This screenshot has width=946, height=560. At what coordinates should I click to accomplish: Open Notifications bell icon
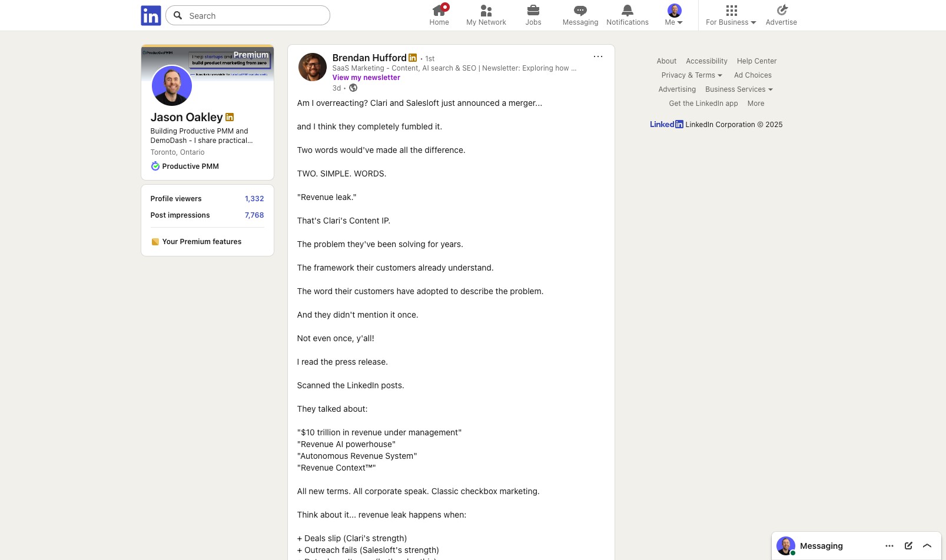coord(628,10)
